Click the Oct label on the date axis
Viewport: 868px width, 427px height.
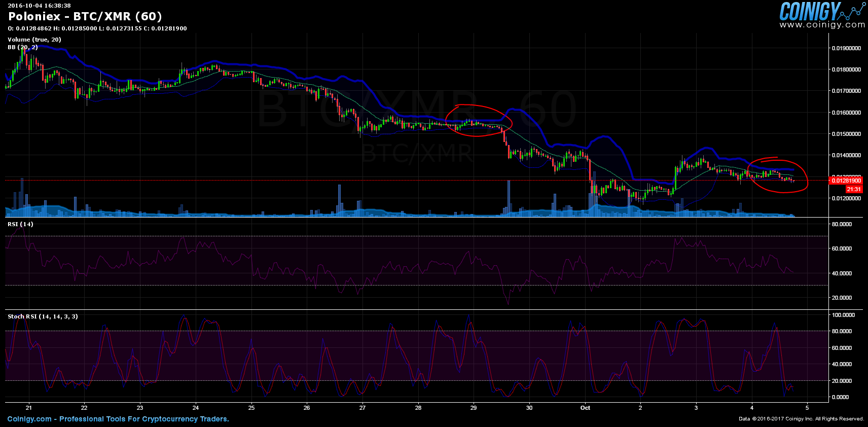coord(585,408)
